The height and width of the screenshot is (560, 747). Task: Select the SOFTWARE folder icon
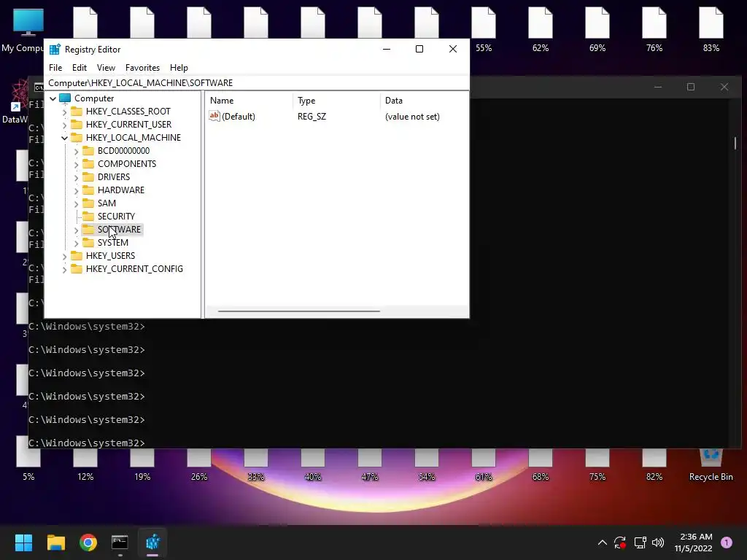coord(88,229)
